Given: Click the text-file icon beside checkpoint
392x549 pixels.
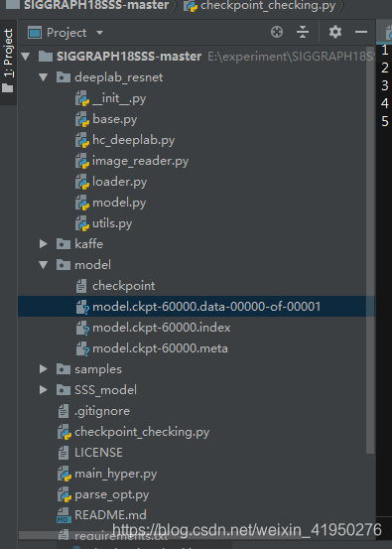Looking at the screenshot, I should coord(81,286).
